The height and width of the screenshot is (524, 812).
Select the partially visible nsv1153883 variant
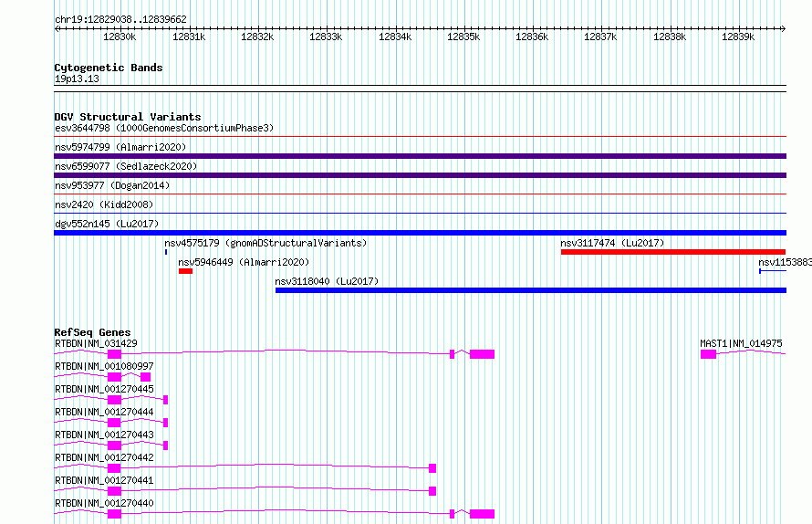click(x=785, y=262)
